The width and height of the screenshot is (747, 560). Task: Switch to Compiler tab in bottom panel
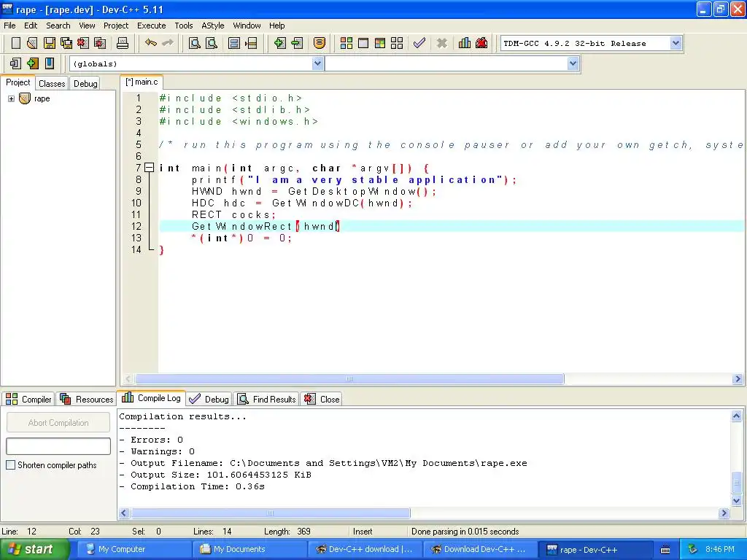(x=28, y=399)
